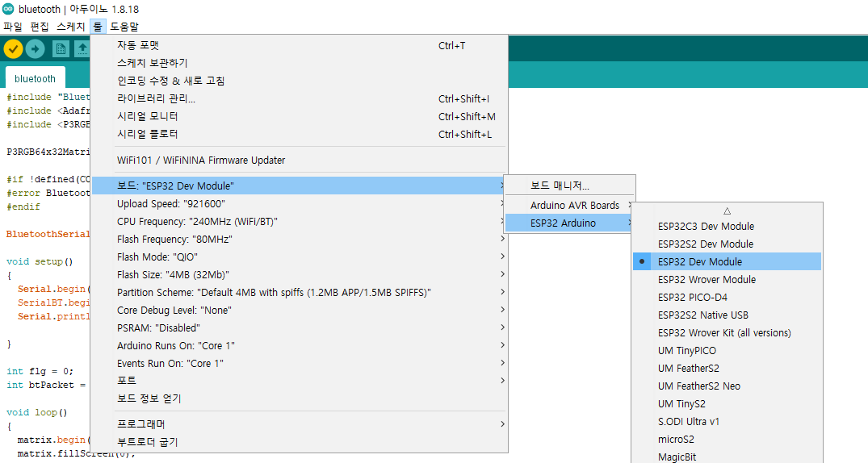Open the 스케치 menu
Image resolution: width=868 pixels, height=463 pixels.
[x=71, y=27]
